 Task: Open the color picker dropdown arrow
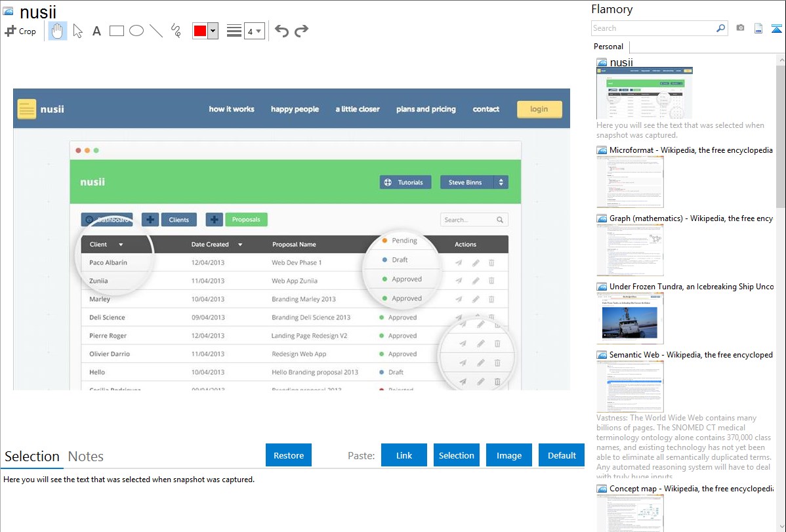coord(213,31)
